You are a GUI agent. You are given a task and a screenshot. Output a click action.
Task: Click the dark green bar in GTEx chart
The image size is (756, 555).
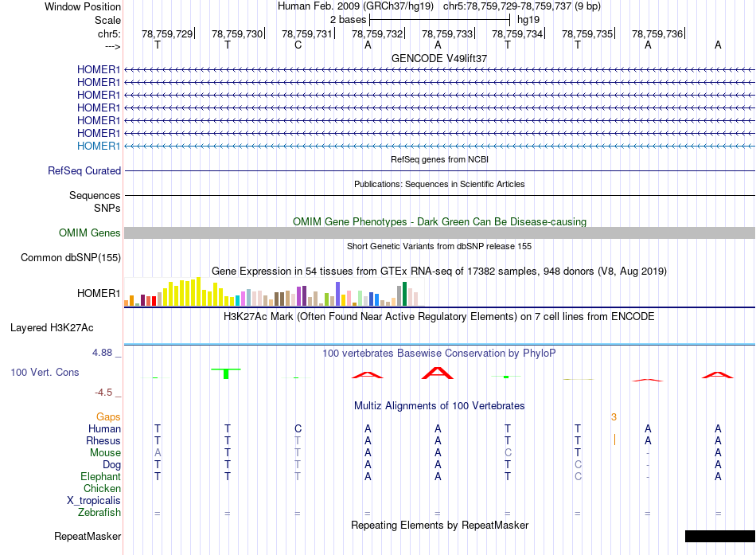[405, 294]
